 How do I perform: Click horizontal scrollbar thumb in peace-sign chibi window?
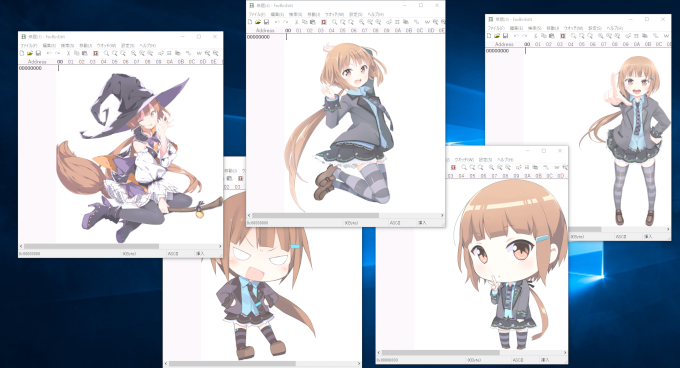tap(441, 352)
